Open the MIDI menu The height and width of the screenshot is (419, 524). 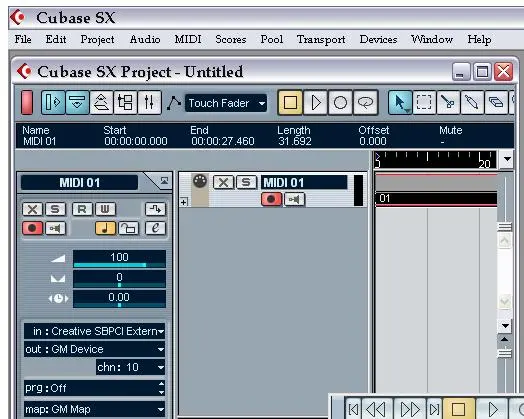188,39
